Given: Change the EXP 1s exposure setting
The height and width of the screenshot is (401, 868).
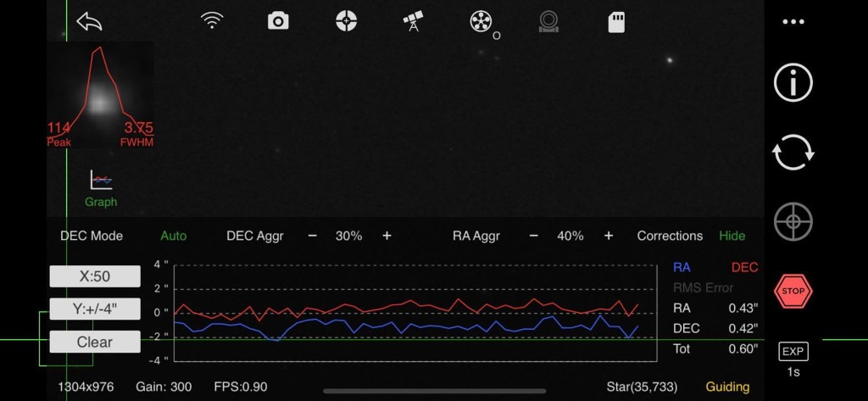Looking at the screenshot, I should pos(793,359).
